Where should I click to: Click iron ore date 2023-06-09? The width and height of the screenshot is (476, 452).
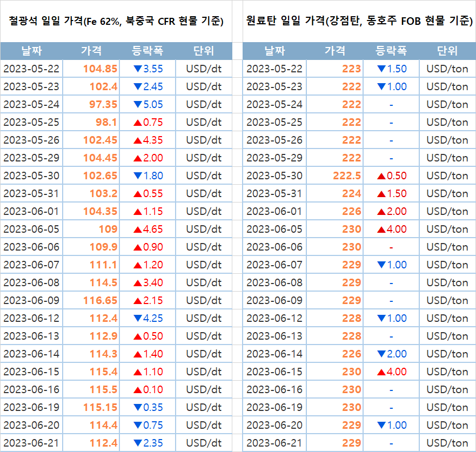[31, 300]
